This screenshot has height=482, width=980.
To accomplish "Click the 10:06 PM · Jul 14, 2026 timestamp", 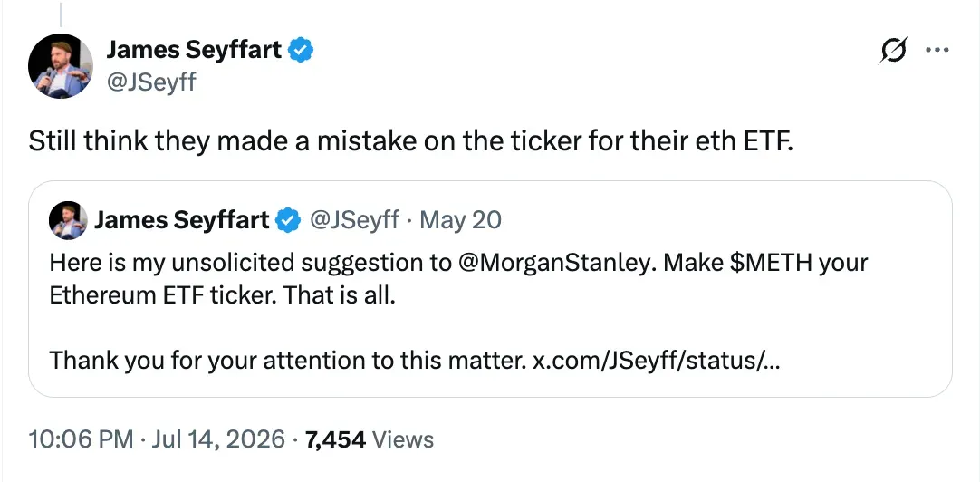I will tap(157, 439).
